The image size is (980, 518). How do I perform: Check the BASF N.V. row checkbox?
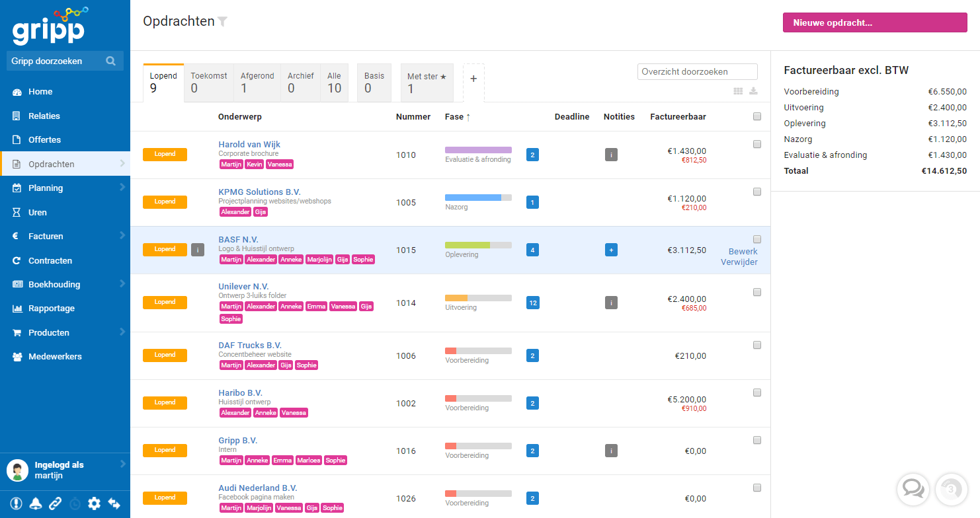click(757, 239)
